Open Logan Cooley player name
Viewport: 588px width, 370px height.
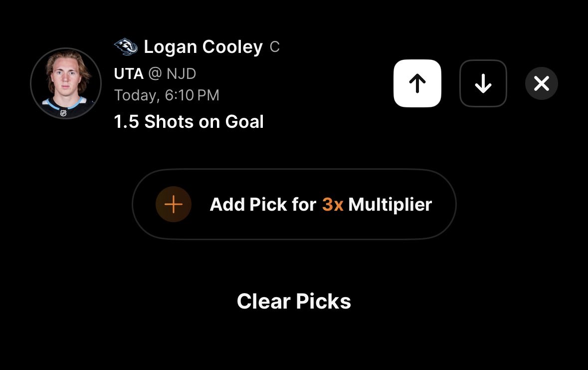point(203,47)
